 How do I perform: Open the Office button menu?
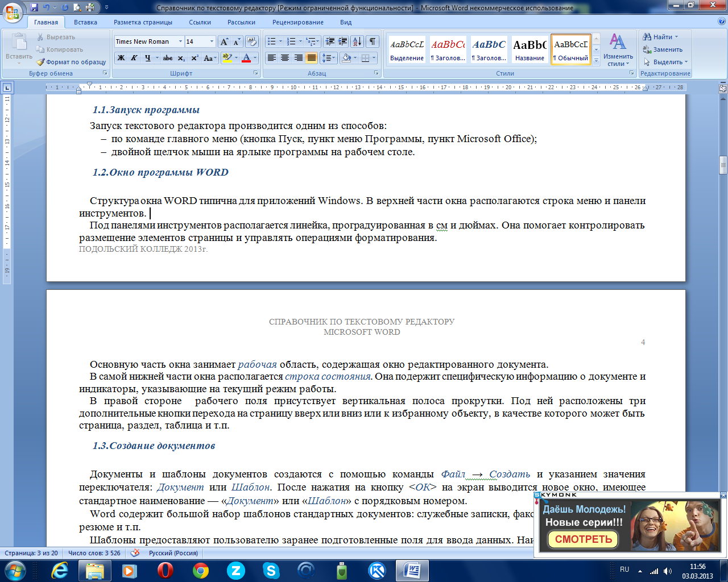13,12
